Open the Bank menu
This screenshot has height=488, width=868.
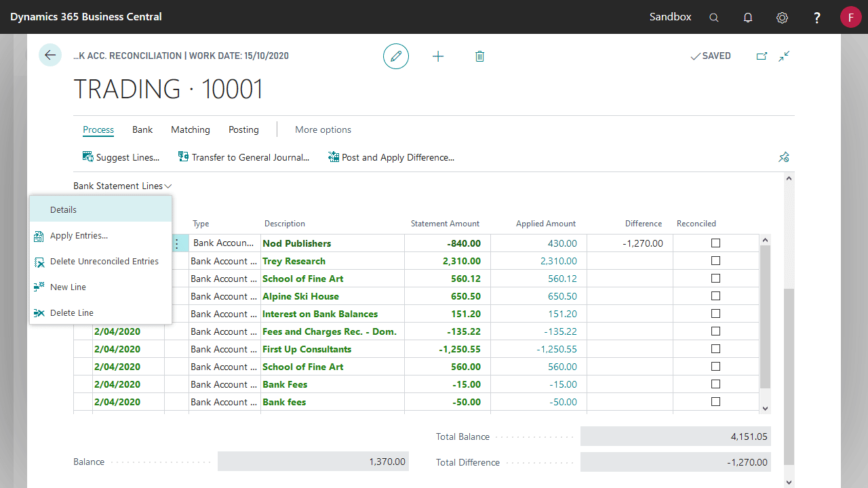click(x=142, y=129)
